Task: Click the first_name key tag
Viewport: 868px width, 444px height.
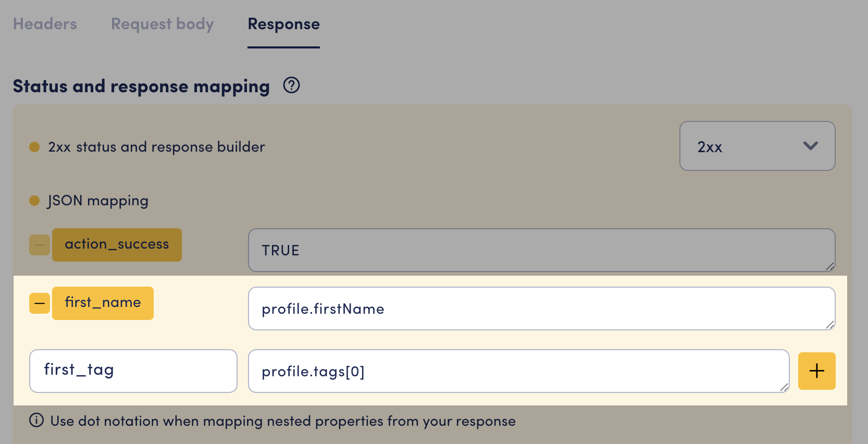Action: click(x=103, y=303)
